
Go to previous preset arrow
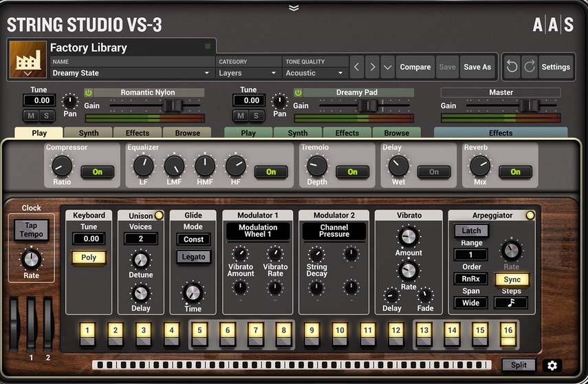(357, 67)
